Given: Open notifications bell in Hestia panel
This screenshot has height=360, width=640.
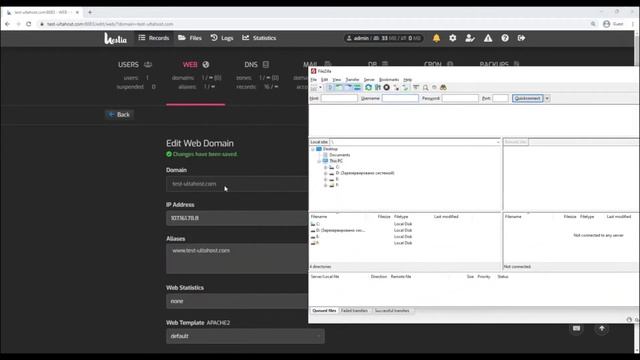Looking at the screenshot, I should point(436,38).
